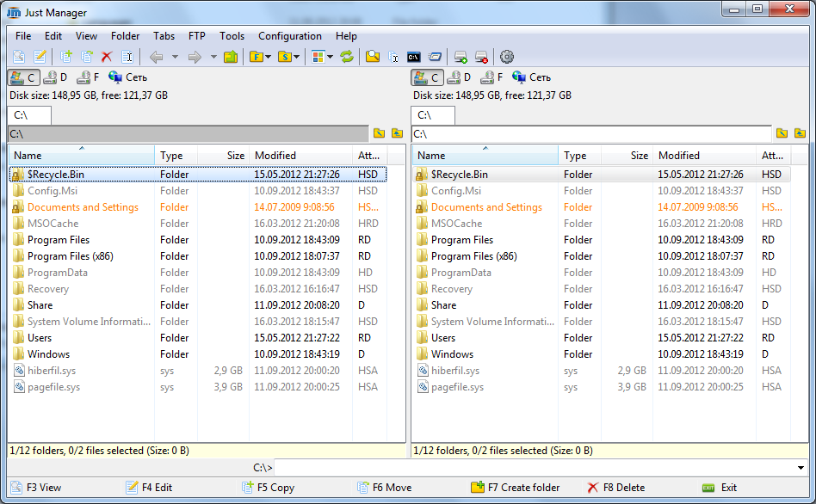The width and height of the screenshot is (816, 504).
Task: Open the Folder menu
Action: pyautogui.click(x=125, y=36)
